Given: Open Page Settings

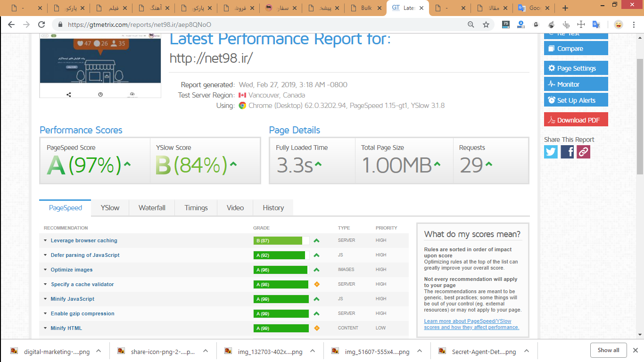Looking at the screenshot, I should coord(576,68).
